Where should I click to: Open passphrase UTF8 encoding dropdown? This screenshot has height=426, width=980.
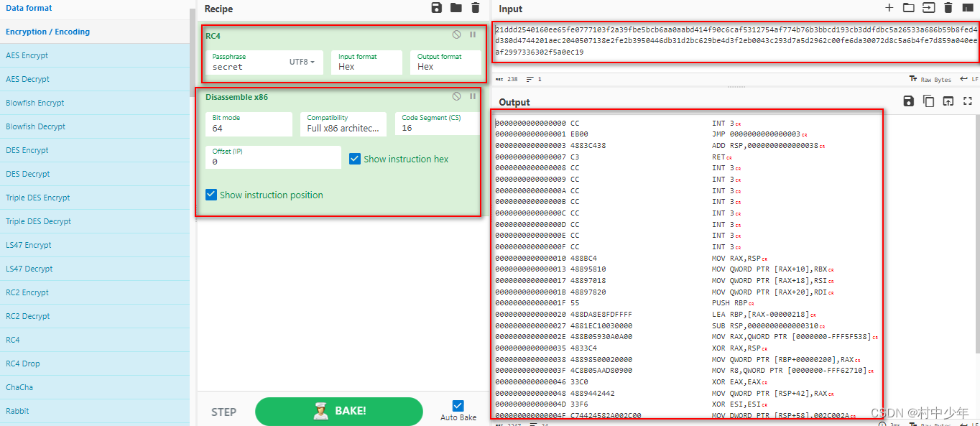tap(302, 62)
